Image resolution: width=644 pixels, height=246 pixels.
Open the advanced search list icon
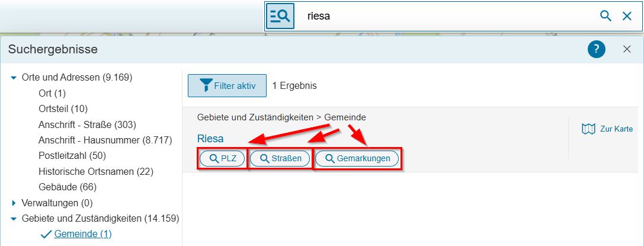(280, 16)
